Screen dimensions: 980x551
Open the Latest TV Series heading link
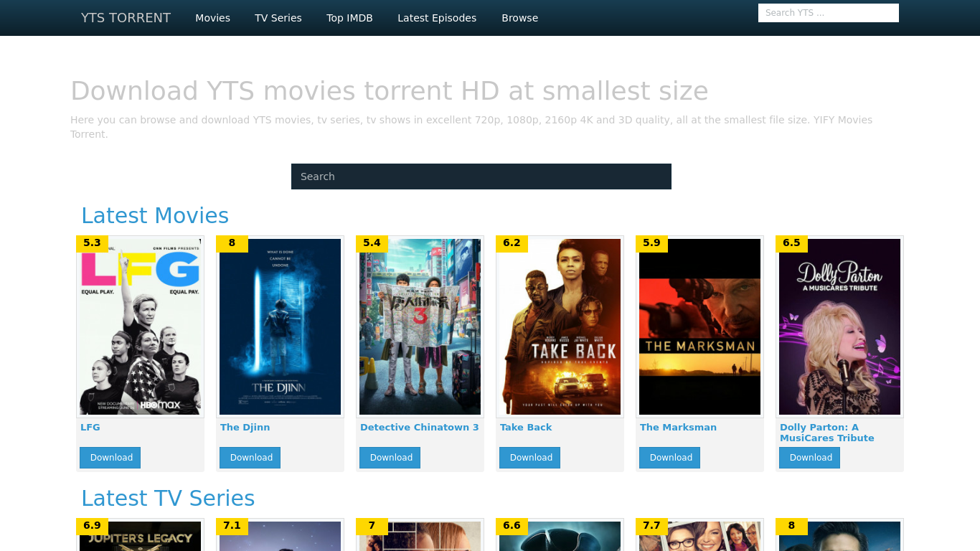168,498
